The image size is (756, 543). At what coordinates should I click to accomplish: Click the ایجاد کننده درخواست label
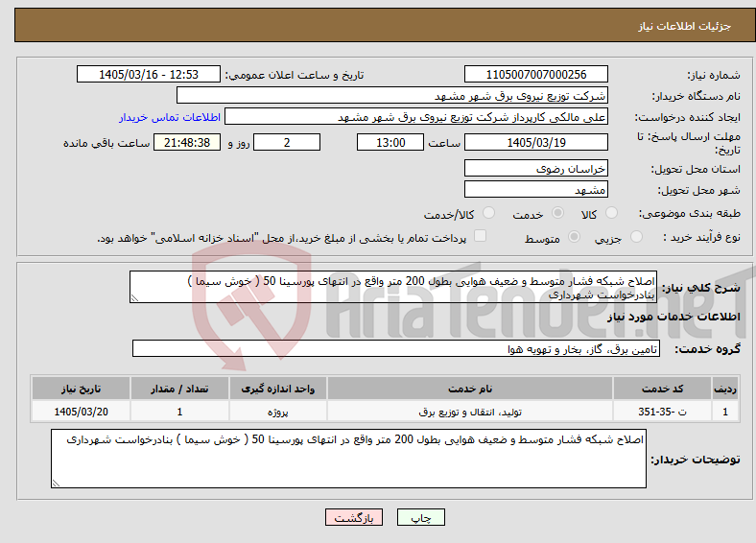(688, 118)
